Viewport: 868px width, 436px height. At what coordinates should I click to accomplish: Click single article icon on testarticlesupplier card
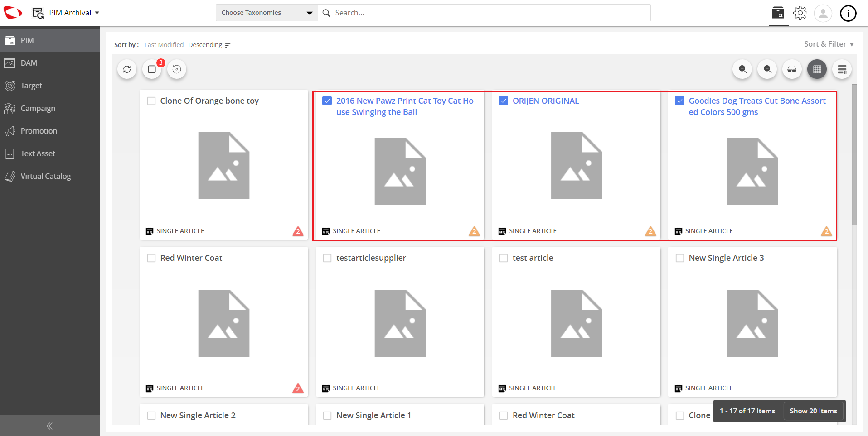click(326, 388)
